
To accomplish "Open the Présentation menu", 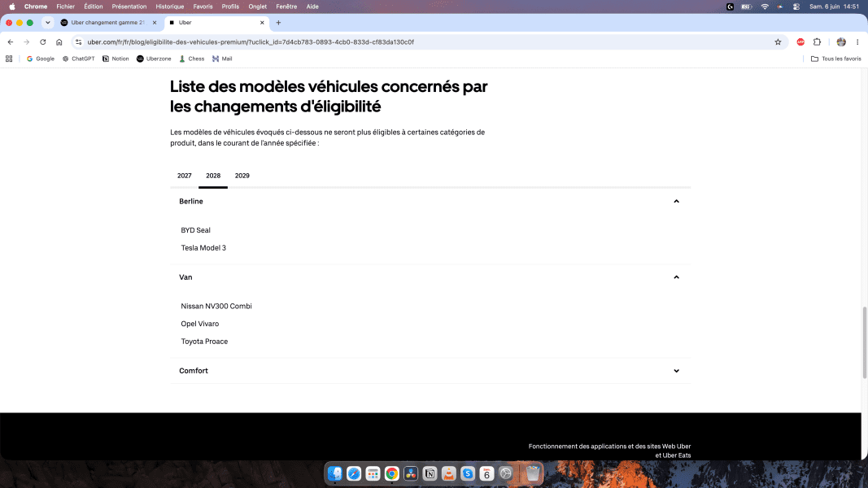I will coord(129,7).
